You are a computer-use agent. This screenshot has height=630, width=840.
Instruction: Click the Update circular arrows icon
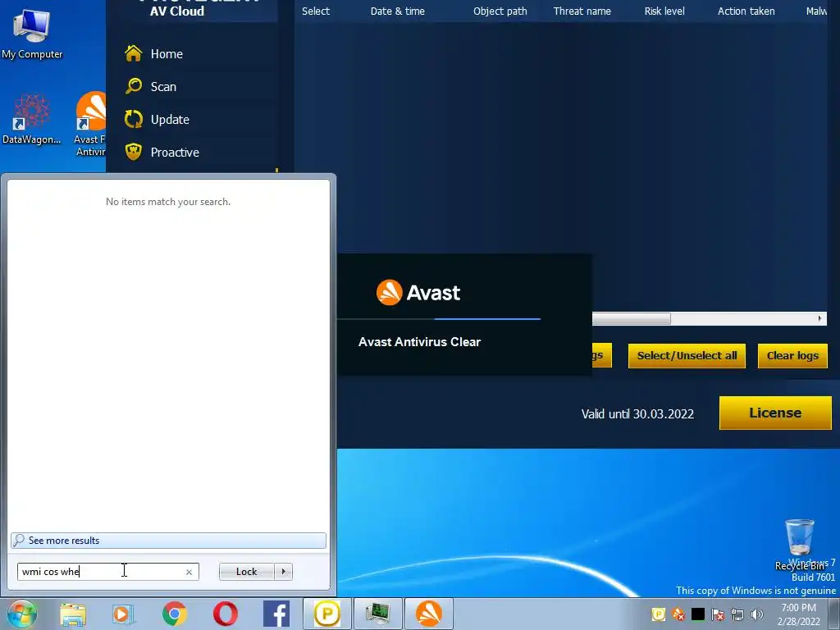pyautogui.click(x=134, y=119)
